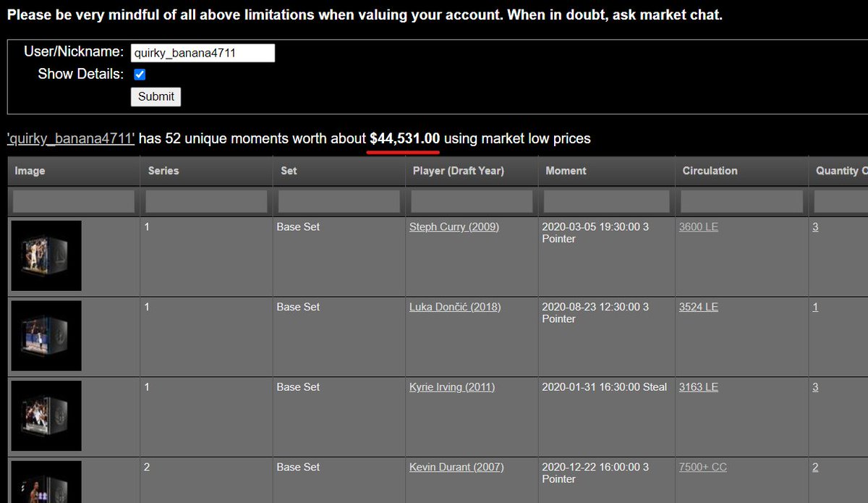The width and height of the screenshot is (868, 503).
Task: Open the Kyrie Irving moment thumbnail
Action: (46, 416)
